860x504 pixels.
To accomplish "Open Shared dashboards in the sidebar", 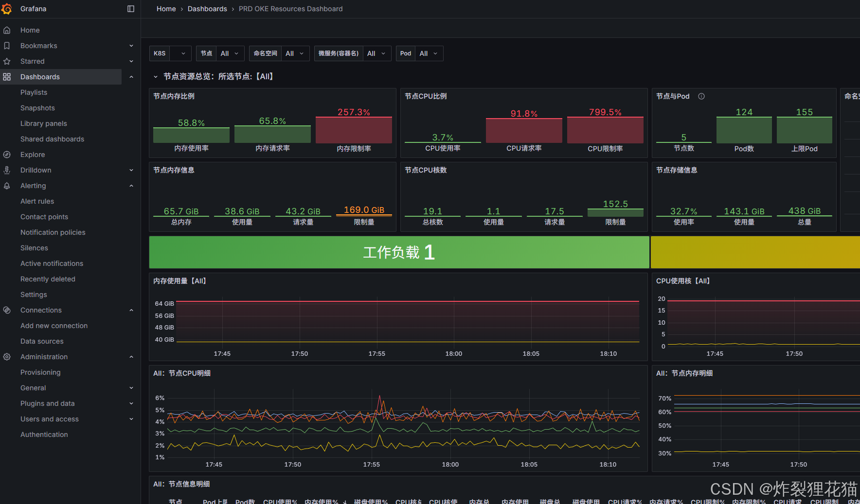I will (x=52, y=139).
